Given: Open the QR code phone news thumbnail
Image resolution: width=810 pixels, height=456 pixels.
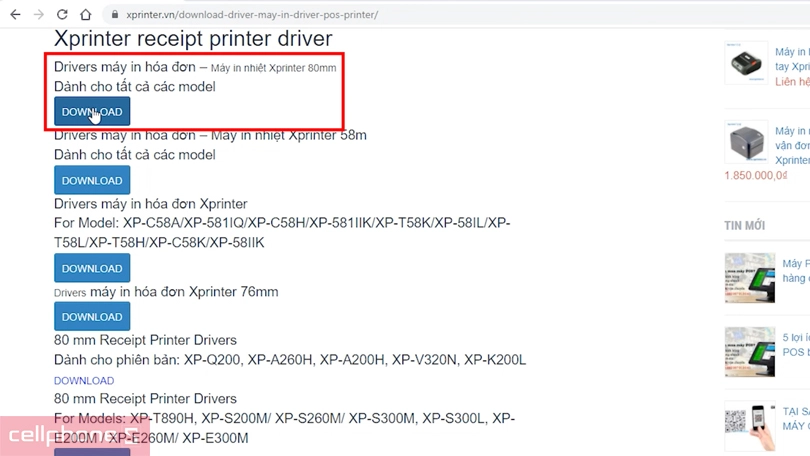Looking at the screenshot, I should point(750,426).
